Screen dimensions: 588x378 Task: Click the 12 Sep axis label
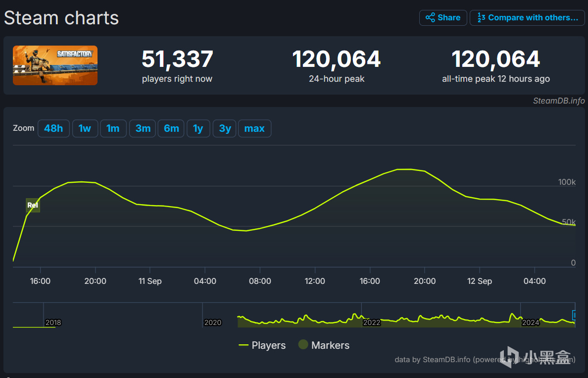[x=479, y=281]
